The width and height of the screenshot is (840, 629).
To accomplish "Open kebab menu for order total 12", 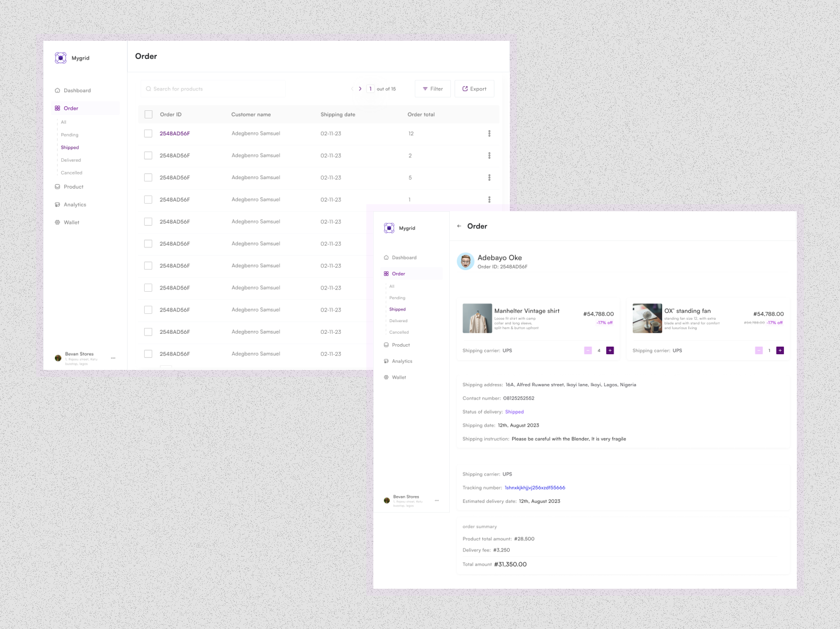I will click(489, 134).
